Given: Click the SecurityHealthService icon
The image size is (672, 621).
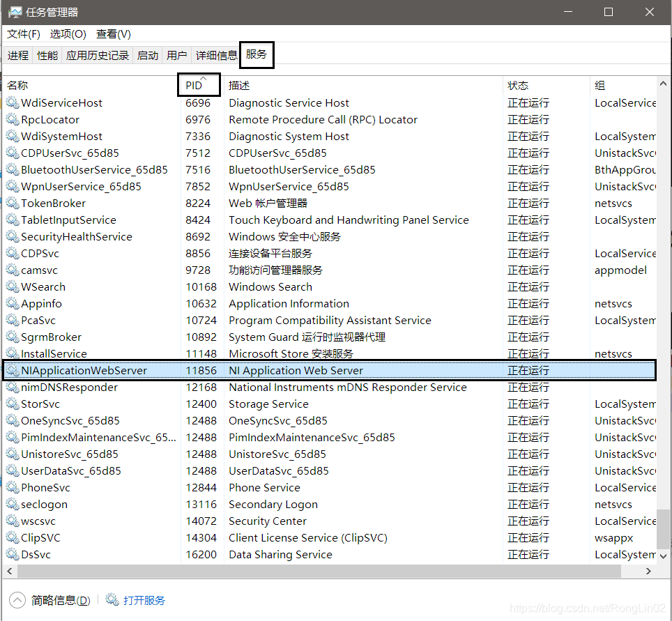Looking at the screenshot, I should 13,236.
